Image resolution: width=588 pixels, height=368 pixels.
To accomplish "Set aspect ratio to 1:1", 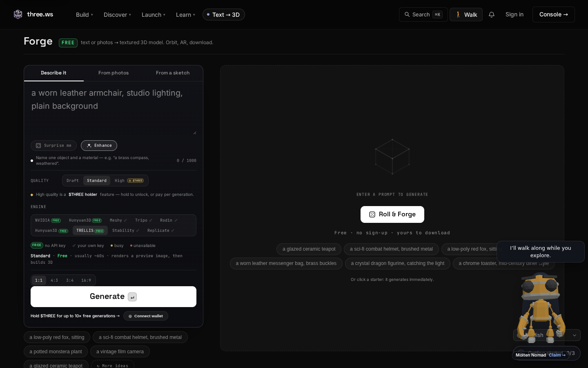I will [x=39, y=280].
